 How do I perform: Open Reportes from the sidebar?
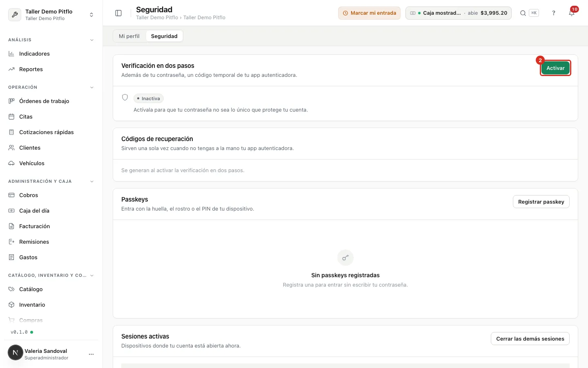click(x=51, y=69)
